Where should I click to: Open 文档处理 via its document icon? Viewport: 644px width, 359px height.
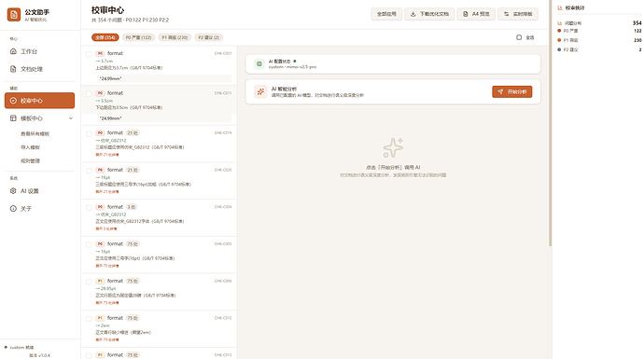(x=13, y=69)
